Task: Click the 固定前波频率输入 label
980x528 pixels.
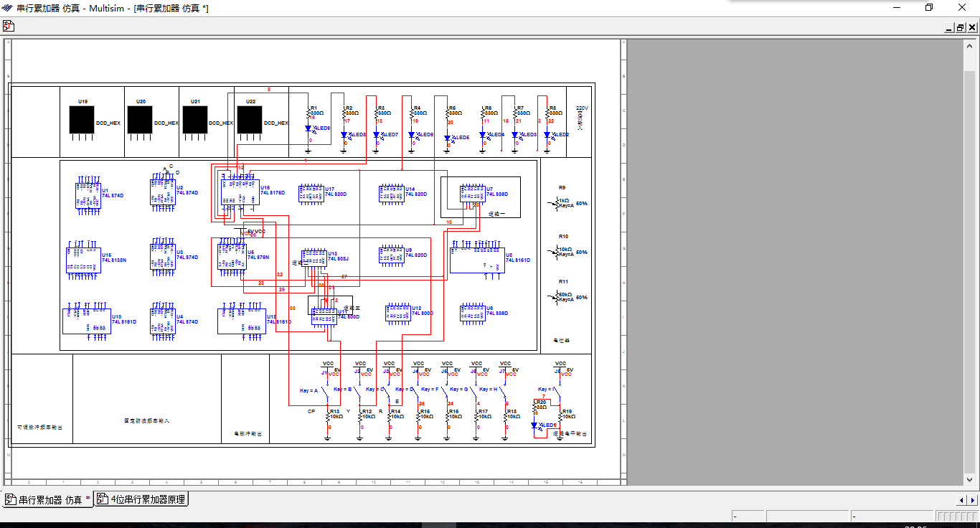Action: point(147,421)
